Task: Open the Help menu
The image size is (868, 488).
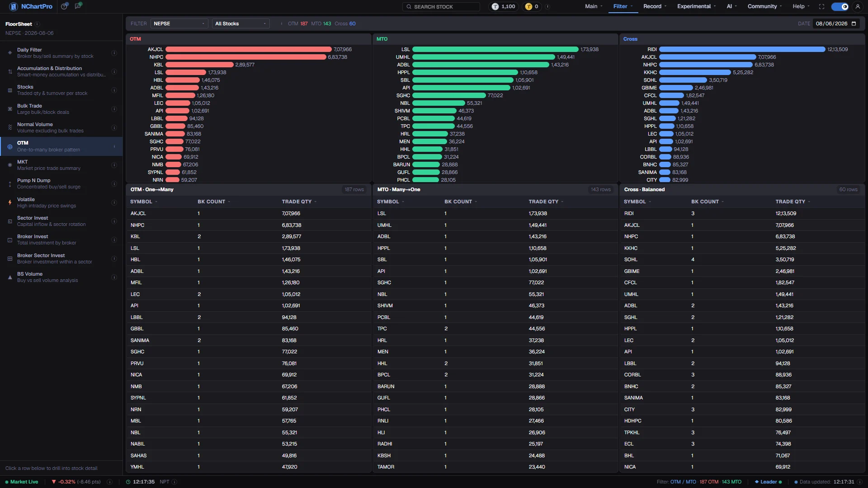Action: pyautogui.click(x=801, y=6)
